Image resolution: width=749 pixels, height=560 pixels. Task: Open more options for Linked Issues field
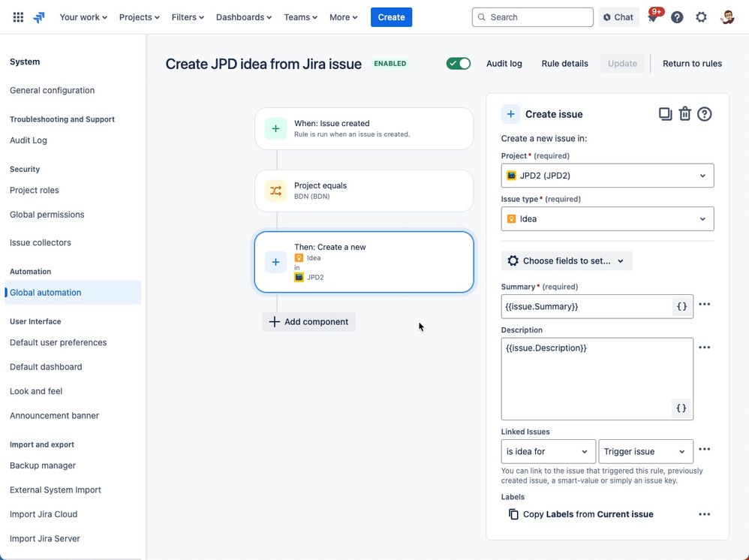tap(705, 449)
